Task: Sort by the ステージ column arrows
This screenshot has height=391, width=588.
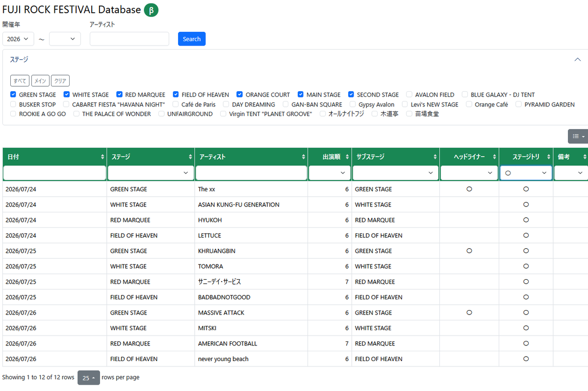Action: click(190, 157)
